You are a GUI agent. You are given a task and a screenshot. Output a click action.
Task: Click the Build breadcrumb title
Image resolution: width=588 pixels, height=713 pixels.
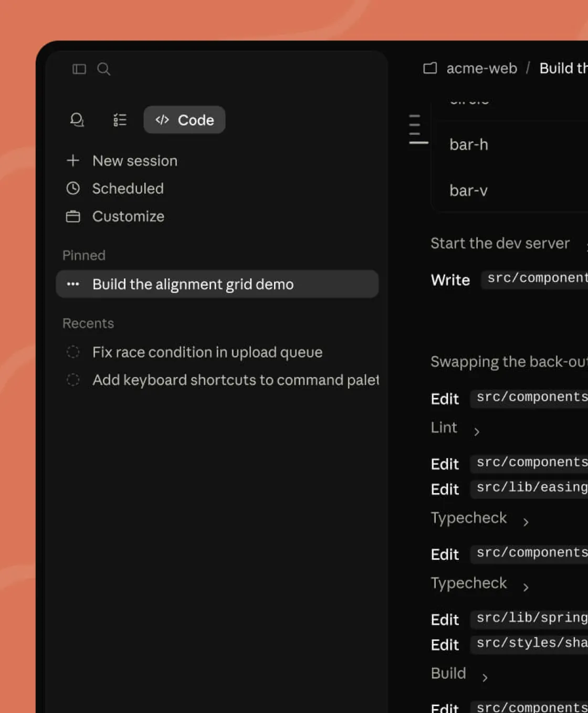[x=563, y=68]
